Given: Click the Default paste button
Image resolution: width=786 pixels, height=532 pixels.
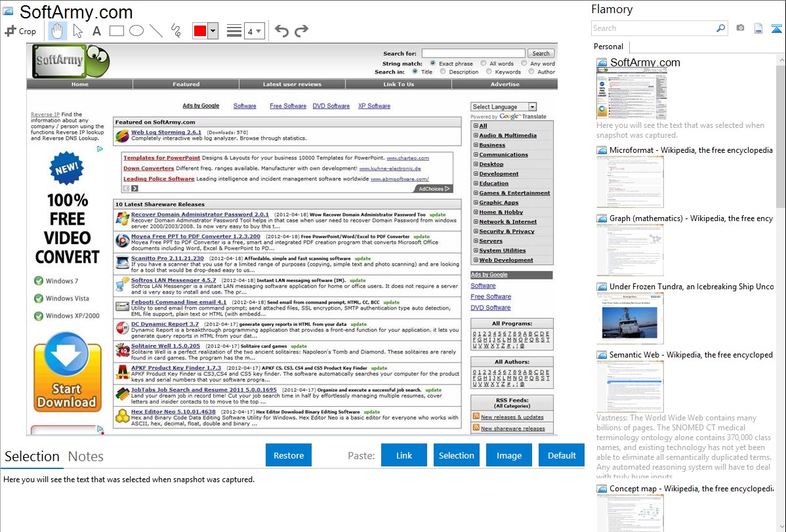Looking at the screenshot, I should 562,455.
